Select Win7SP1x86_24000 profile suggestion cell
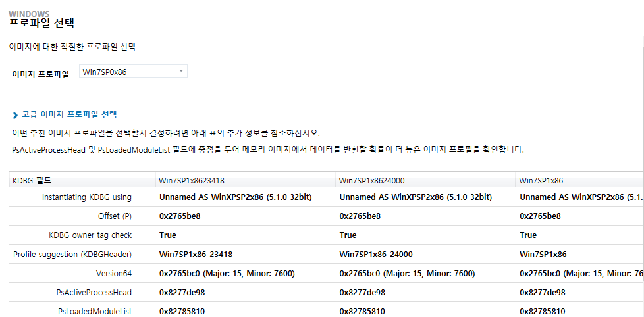 click(376, 255)
